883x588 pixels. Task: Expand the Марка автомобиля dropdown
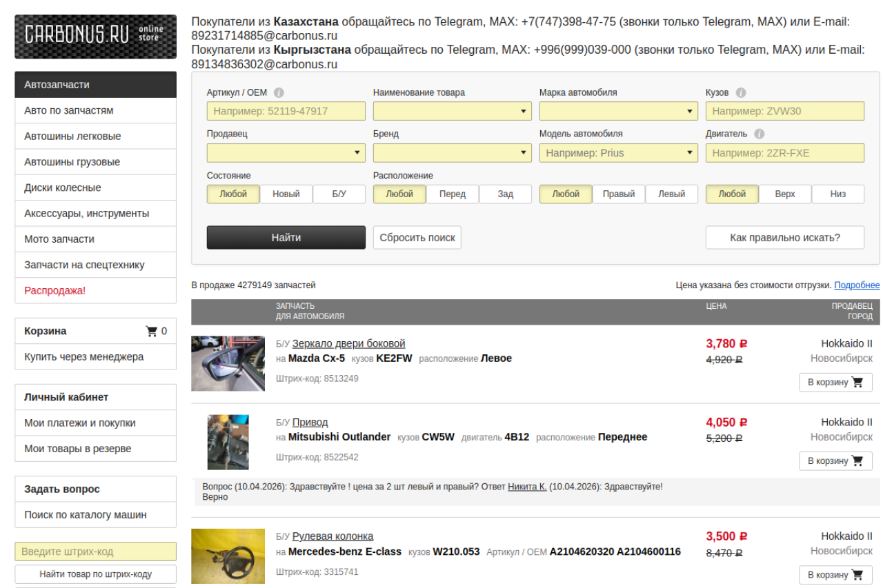pos(618,112)
